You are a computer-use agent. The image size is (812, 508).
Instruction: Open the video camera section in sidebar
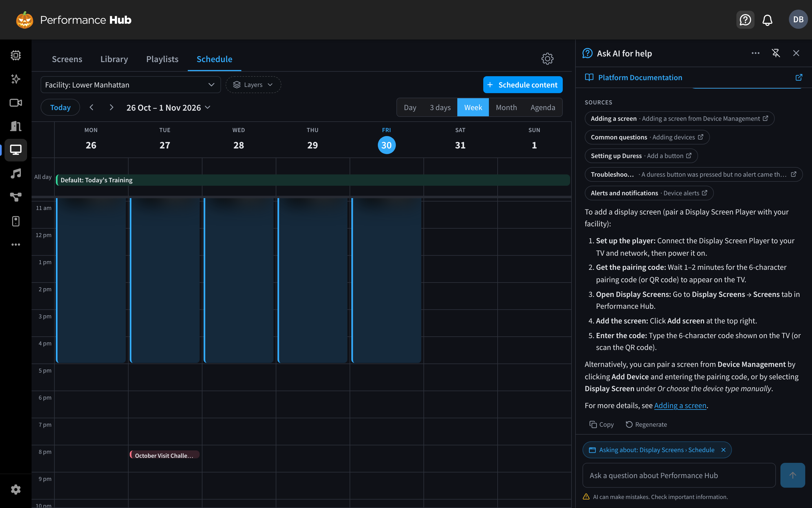16,102
